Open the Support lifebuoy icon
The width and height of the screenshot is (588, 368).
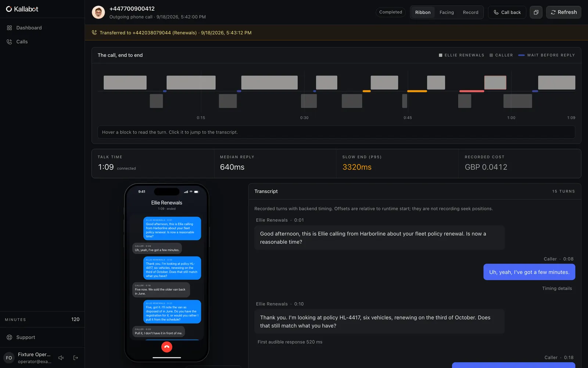[x=10, y=337]
